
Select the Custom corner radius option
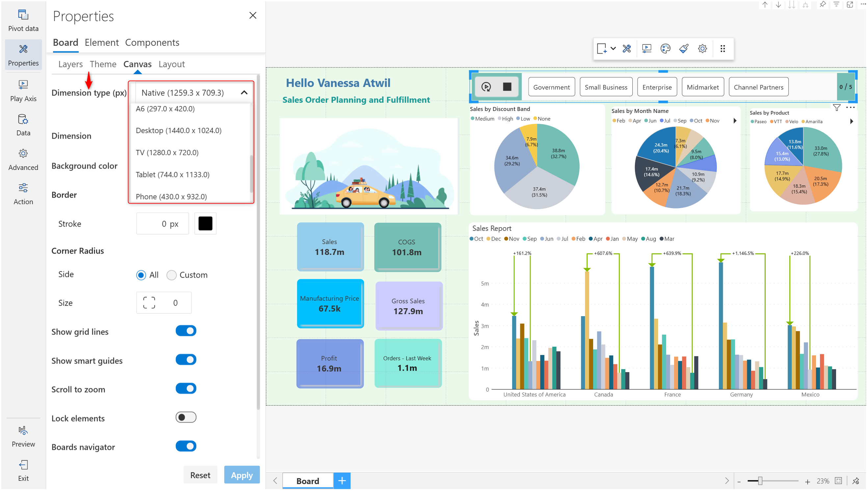(x=171, y=275)
